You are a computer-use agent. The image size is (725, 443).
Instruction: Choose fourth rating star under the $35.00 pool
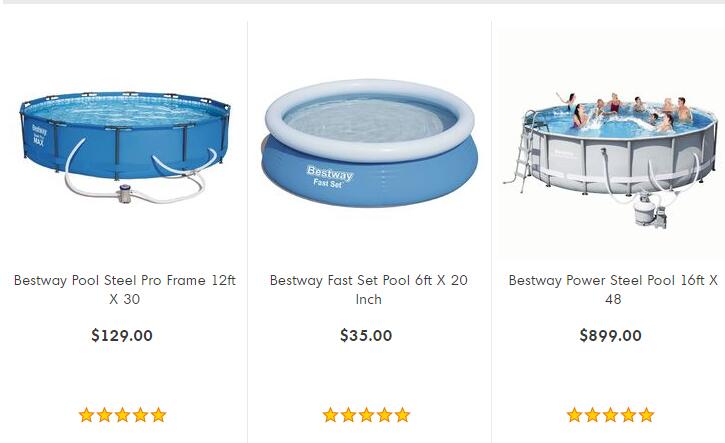tap(384, 415)
